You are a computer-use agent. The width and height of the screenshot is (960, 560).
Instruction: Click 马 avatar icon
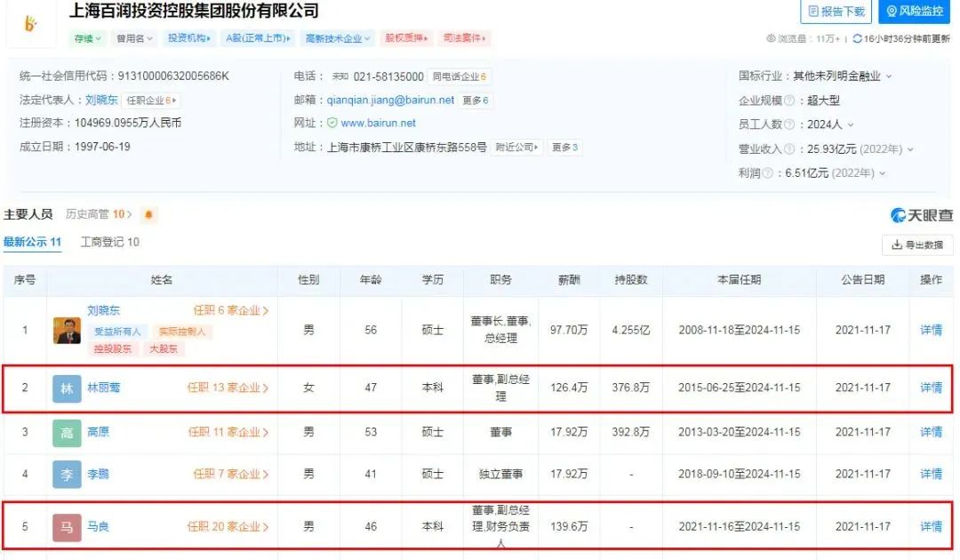pyautogui.click(x=67, y=527)
